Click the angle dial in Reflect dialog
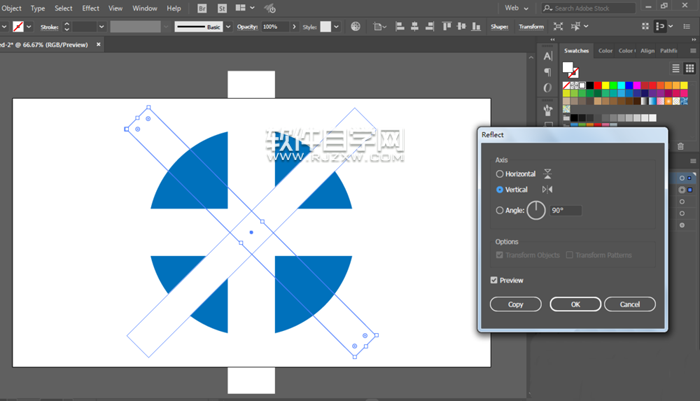700x401 pixels. [536, 210]
